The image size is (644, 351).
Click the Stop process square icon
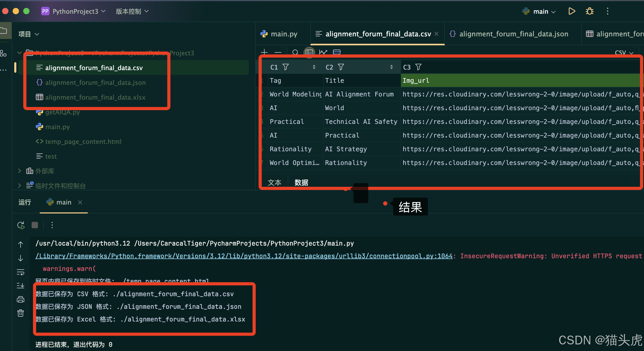[35, 225]
